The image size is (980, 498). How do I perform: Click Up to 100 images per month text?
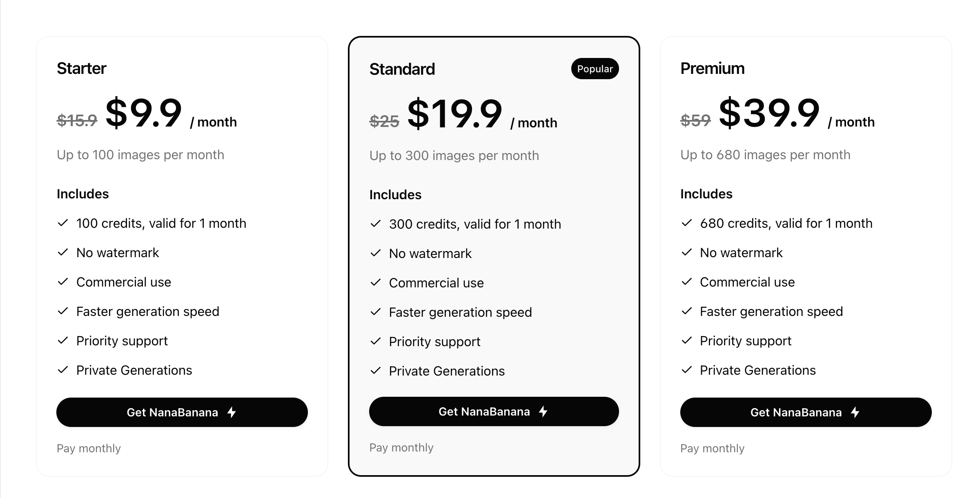[140, 155]
